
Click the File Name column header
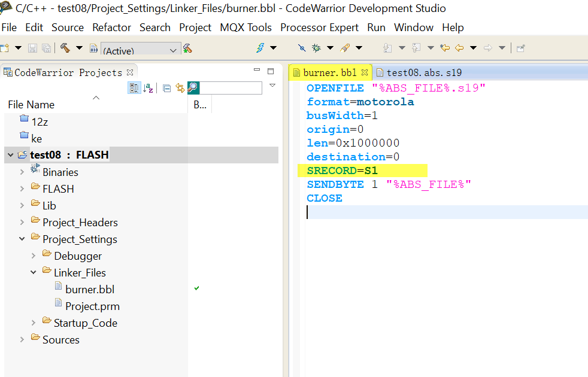coord(96,105)
